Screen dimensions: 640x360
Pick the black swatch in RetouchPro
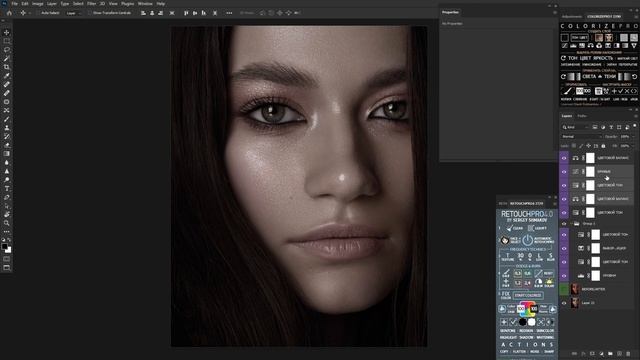click(522, 322)
